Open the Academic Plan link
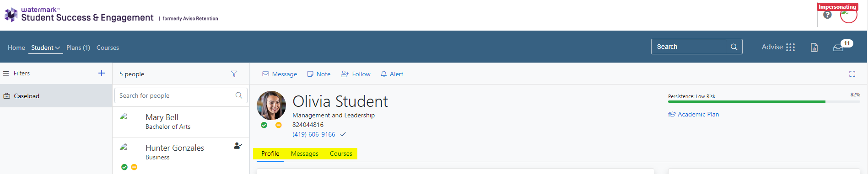The height and width of the screenshot is (174, 868). [694, 114]
